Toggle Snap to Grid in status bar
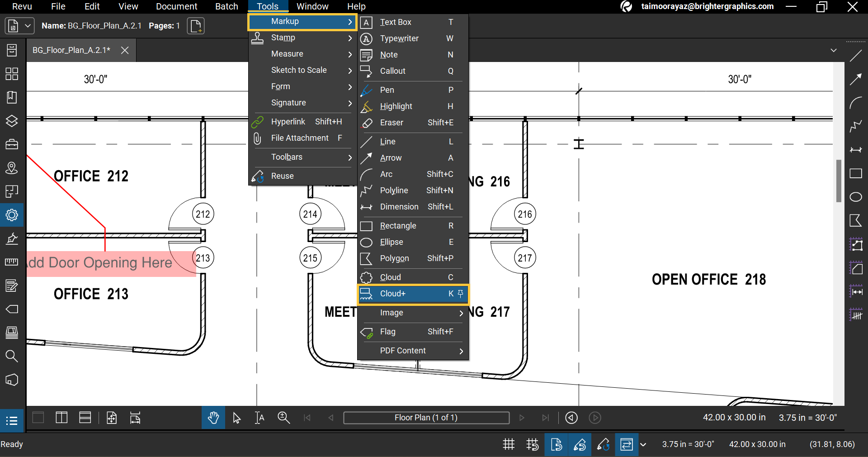Image resolution: width=868 pixels, height=457 pixels. [533, 444]
